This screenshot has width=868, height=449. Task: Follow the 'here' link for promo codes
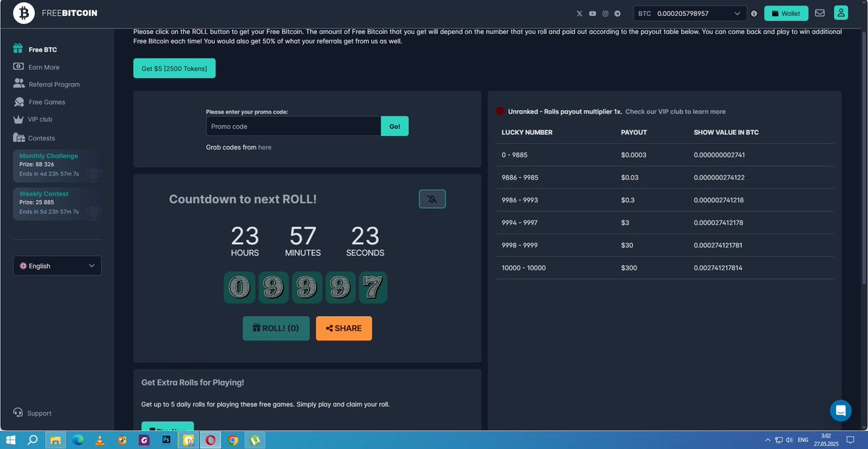click(x=265, y=147)
